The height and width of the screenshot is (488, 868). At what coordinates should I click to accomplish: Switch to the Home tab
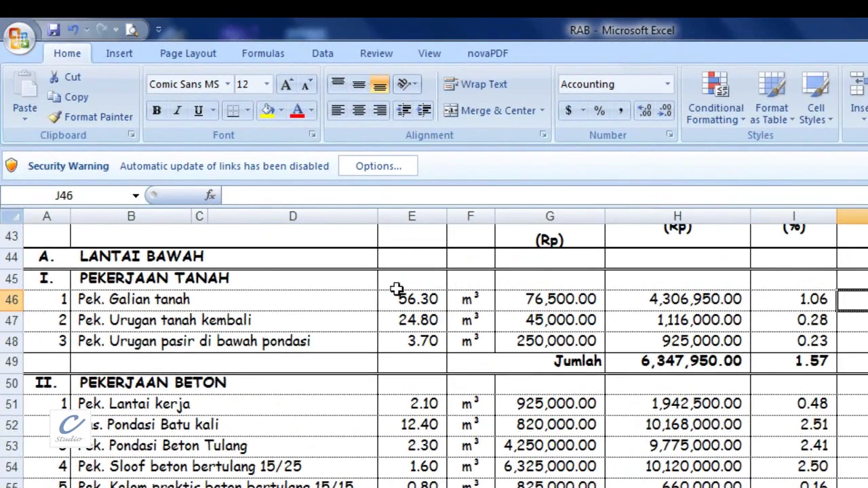[67, 53]
